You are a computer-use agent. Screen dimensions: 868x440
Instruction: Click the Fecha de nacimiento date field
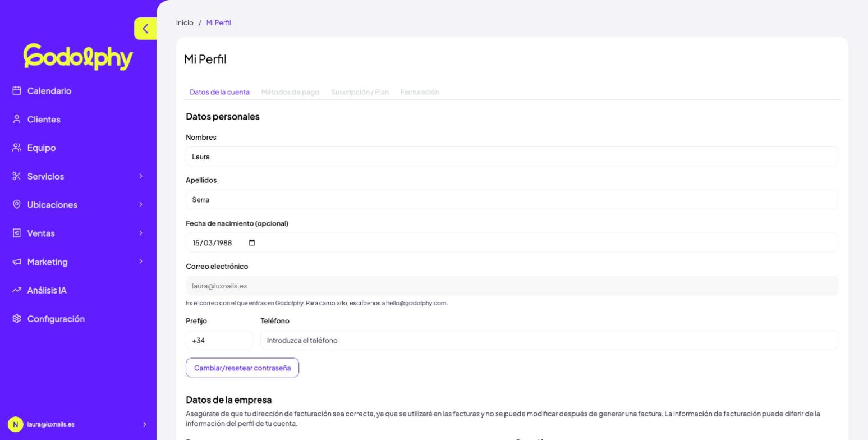512,243
